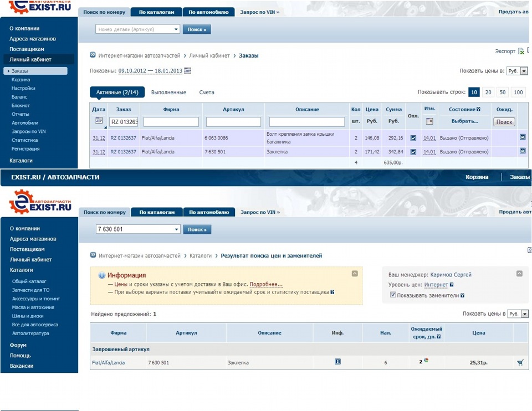Click the blue info icon beside Информация
The width and height of the screenshot is (532, 411).
click(101, 275)
